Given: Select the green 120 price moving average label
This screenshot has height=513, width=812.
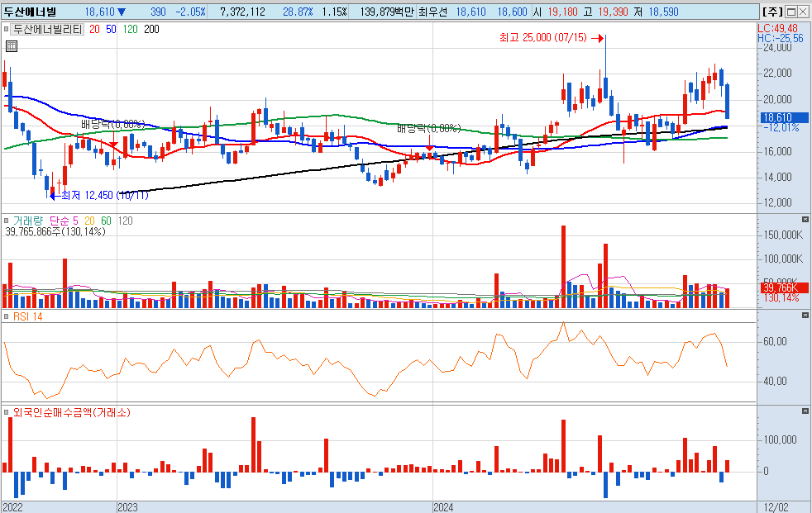Looking at the screenshot, I should [x=130, y=30].
